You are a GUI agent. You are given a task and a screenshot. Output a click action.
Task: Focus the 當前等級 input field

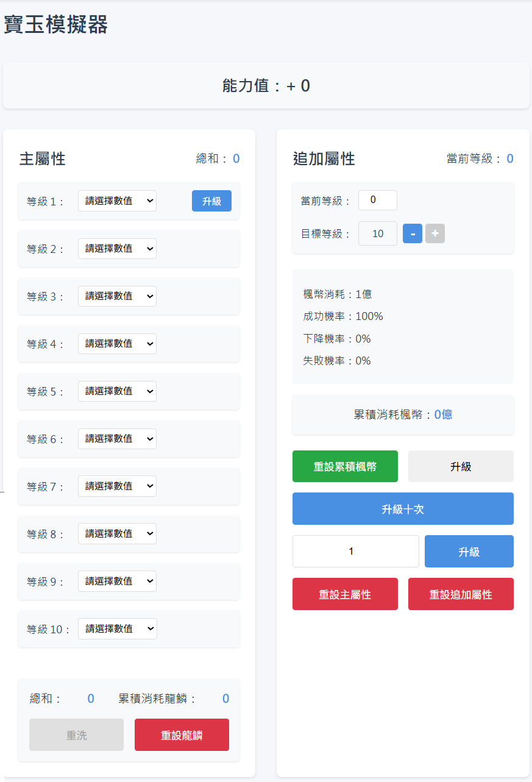pos(378,200)
